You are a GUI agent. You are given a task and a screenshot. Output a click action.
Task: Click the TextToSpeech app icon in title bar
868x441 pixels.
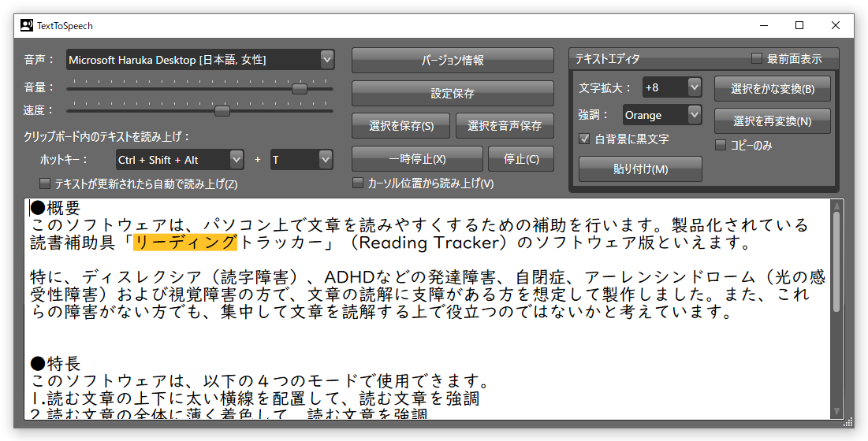point(27,25)
